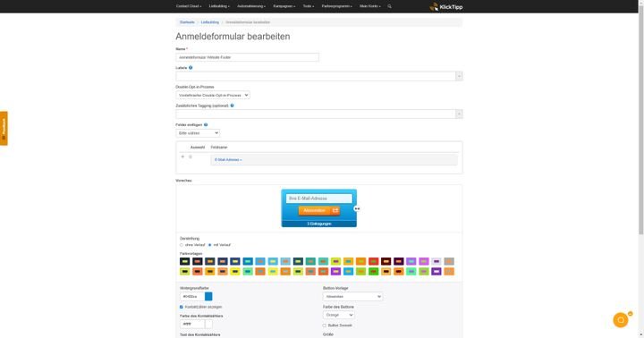
Task: Show help for the Labels field
Action: coord(191,68)
